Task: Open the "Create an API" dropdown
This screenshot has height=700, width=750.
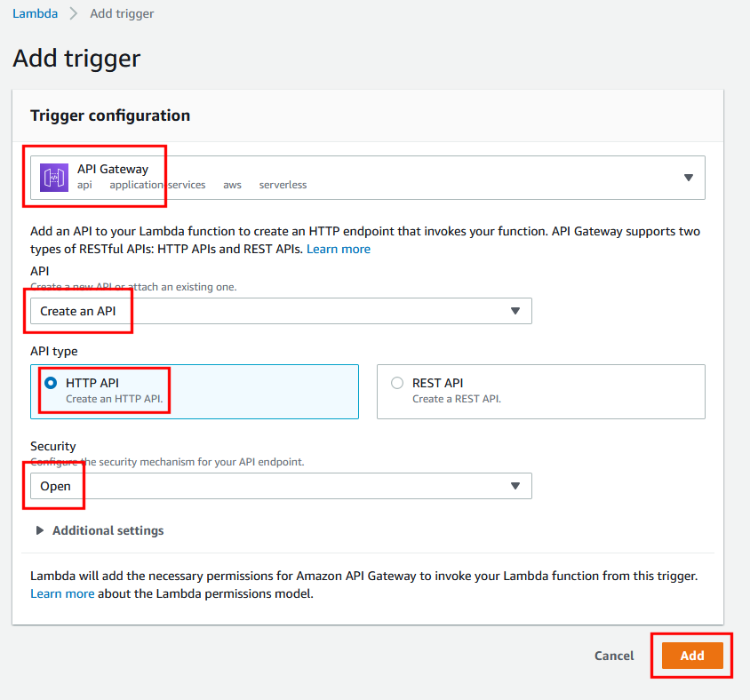Action: point(281,311)
